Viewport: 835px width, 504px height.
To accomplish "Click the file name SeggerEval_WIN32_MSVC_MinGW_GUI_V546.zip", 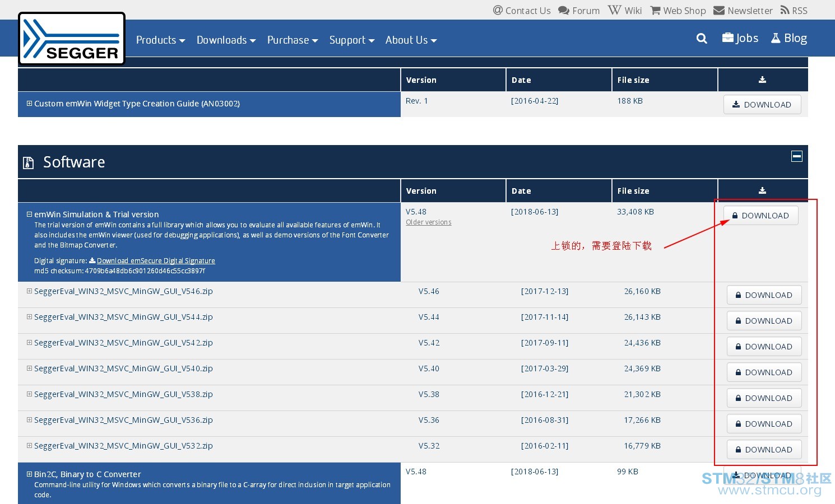I will pos(123,291).
